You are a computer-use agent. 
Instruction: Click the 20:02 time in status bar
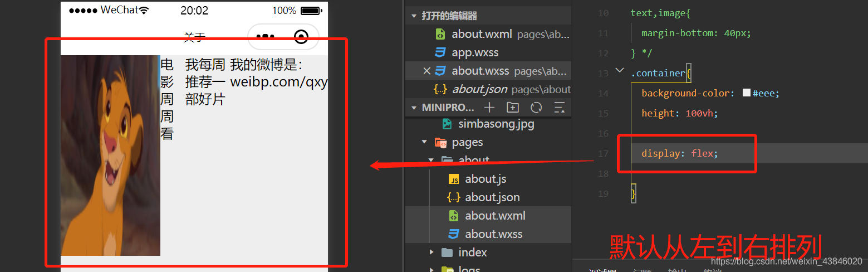click(x=194, y=11)
